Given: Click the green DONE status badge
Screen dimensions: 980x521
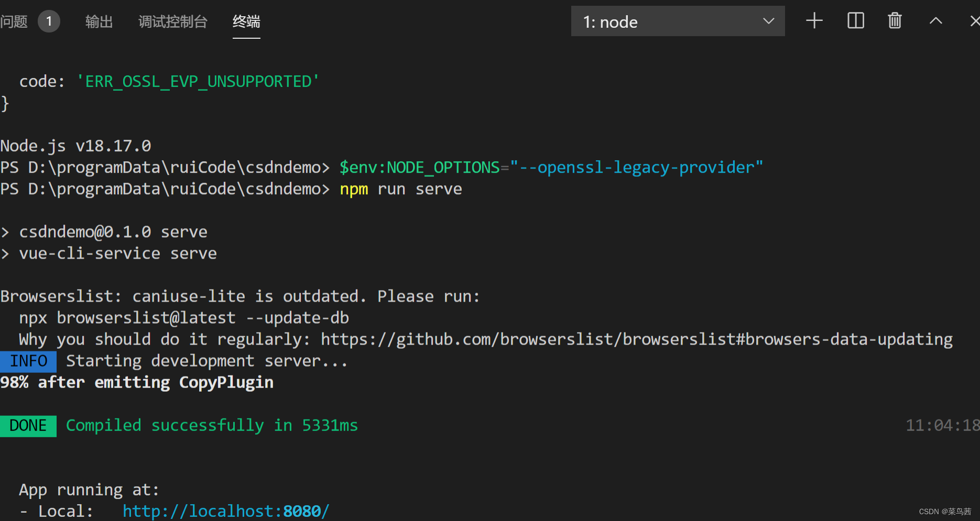Looking at the screenshot, I should [x=28, y=425].
